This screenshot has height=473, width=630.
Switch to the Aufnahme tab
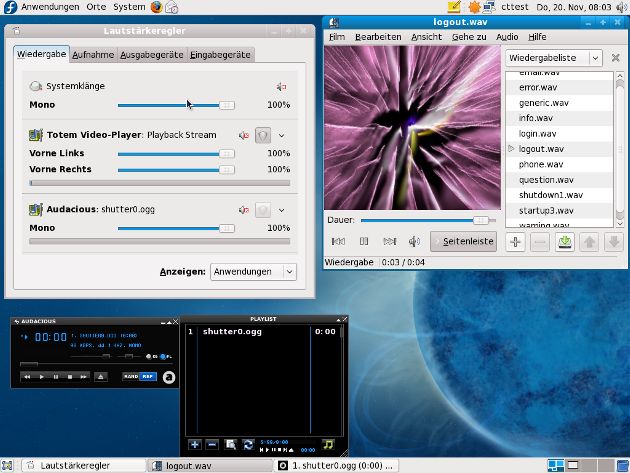tap(93, 54)
